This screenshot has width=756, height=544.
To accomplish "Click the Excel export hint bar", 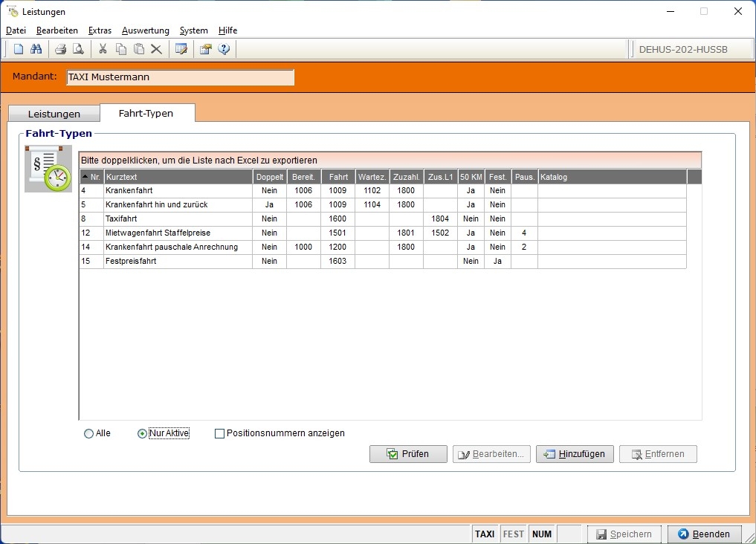I will 390,161.
